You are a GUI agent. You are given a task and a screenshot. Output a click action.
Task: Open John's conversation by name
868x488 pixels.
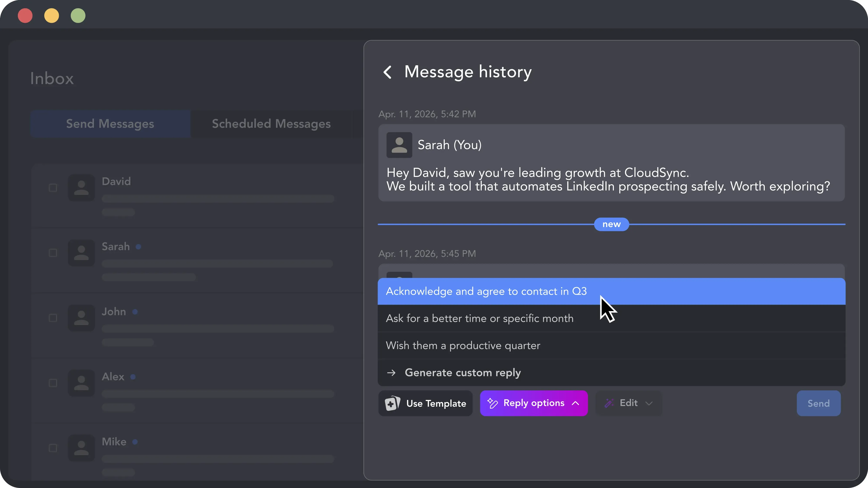tap(114, 311)
